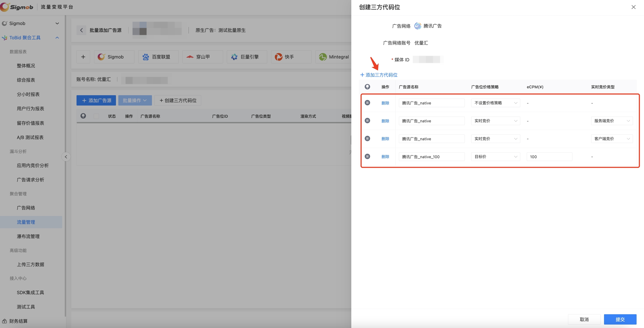Open 用户行为报表 in sidebar
Image resolution: width=644 pixels, height=328 pixels.
point(31,109)
